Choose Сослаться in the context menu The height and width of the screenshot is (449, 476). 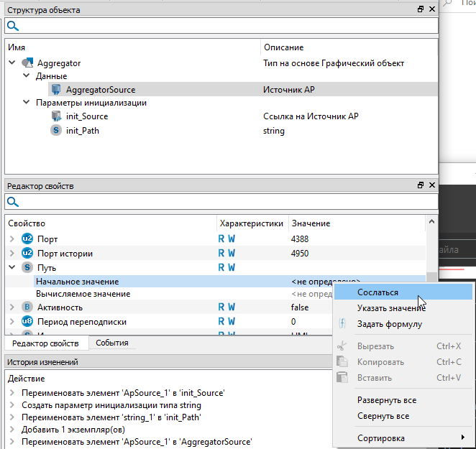[x=377, y=292]
